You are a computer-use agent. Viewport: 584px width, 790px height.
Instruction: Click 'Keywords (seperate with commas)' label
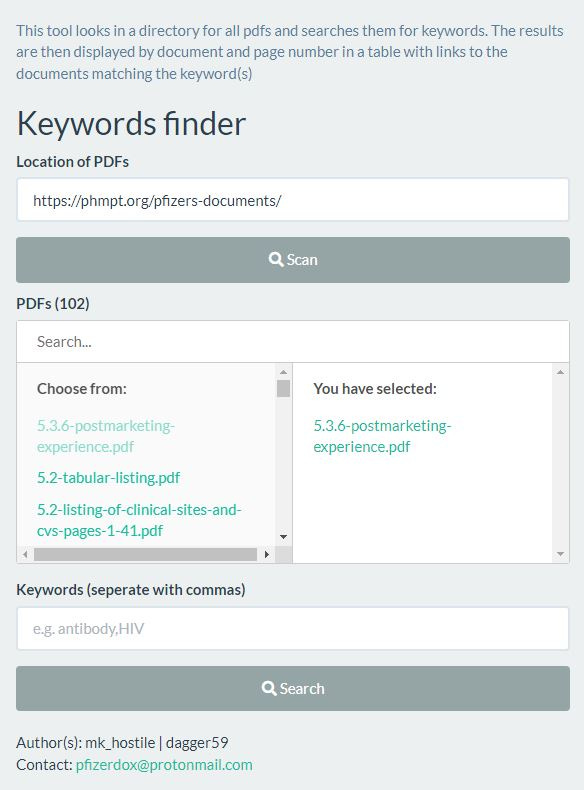click(131, 589)
